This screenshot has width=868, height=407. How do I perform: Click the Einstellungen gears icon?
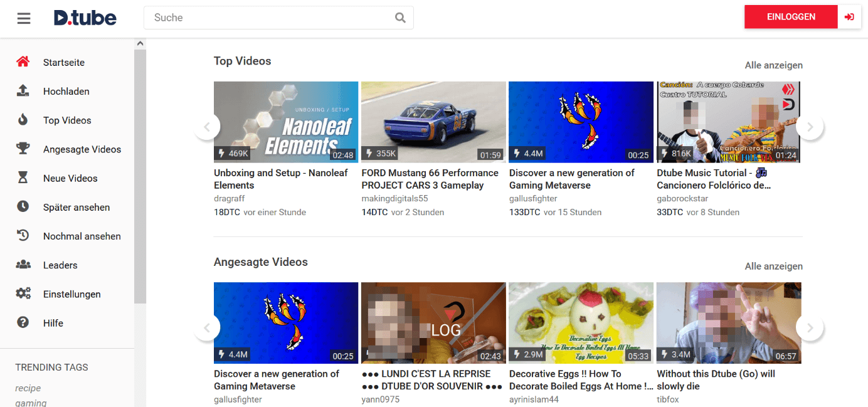pyautogui.click(x=23, y=293)
